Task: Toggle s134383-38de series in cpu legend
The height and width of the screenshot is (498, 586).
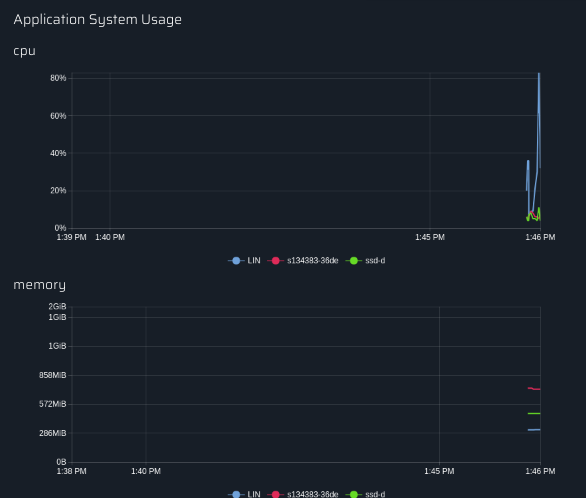Action: coord(303,260)
